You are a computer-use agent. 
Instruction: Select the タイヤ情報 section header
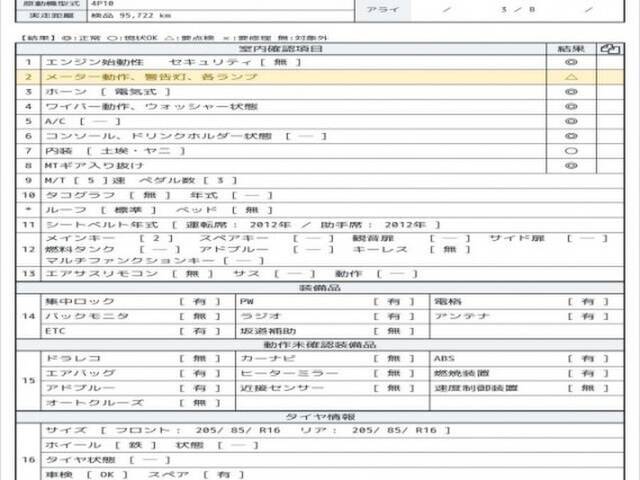(320, 417)
